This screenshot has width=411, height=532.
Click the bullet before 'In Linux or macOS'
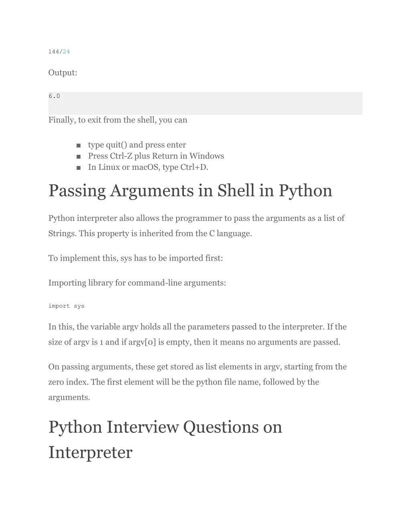click(78, 167)
